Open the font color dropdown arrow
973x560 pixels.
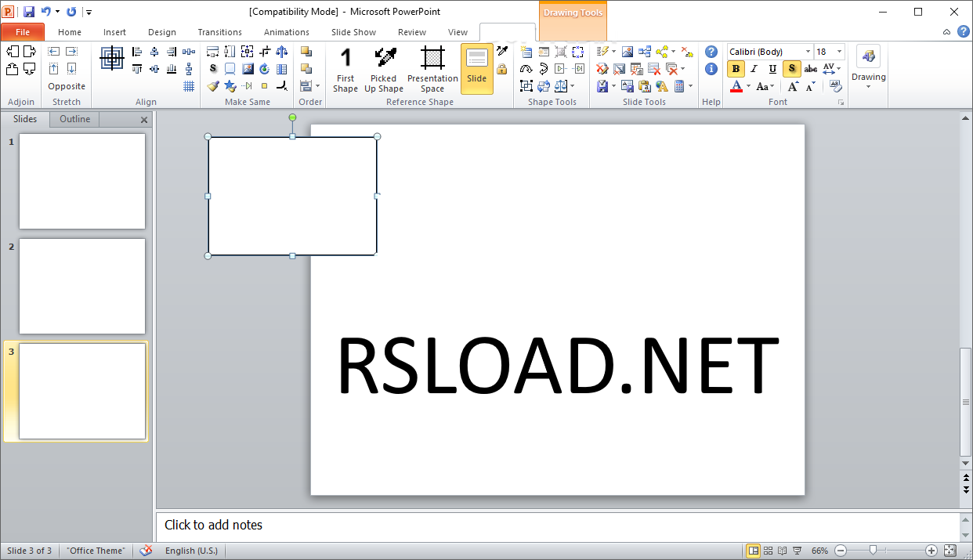pyautogui.click(x=748, y=86)
